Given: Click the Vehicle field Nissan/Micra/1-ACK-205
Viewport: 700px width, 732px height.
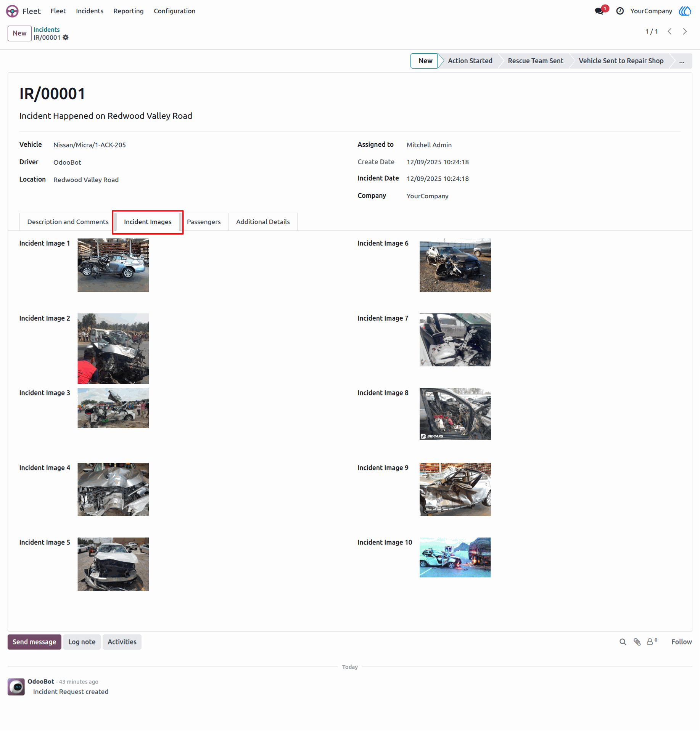Looking at the screenshot, I should tap(89, 145).
